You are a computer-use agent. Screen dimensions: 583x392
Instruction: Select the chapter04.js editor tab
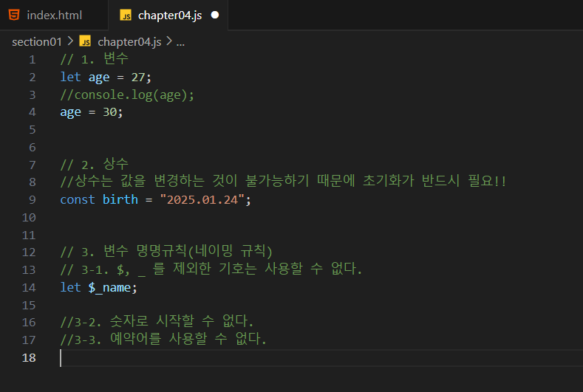(x=168, y=16)
